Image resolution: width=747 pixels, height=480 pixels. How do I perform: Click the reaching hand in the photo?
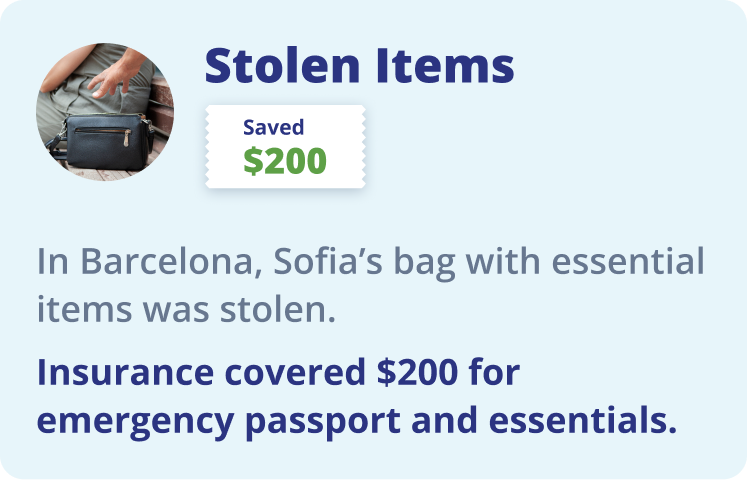pyautogui.click(x=113, y=76)
